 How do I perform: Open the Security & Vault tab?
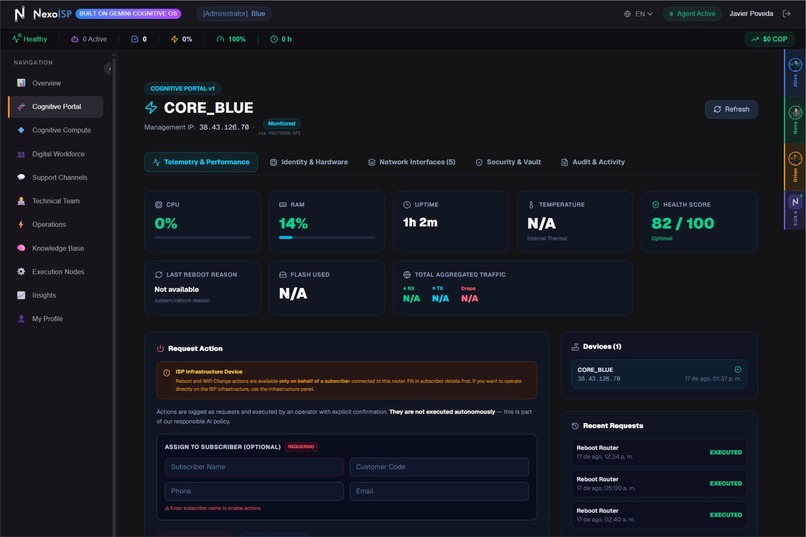508,162
